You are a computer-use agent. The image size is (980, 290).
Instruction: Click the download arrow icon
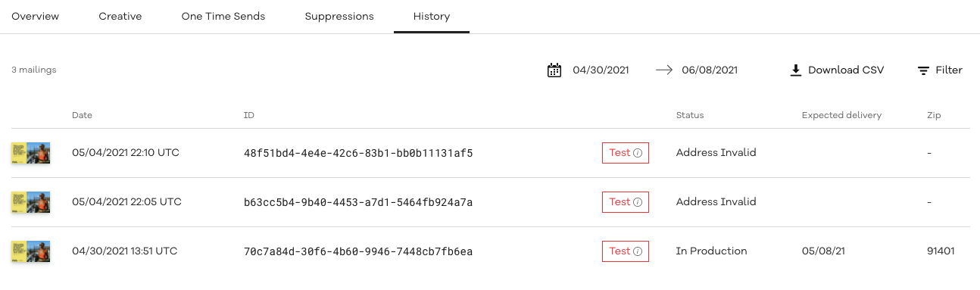pyautogui.click(x=795, y=70)
